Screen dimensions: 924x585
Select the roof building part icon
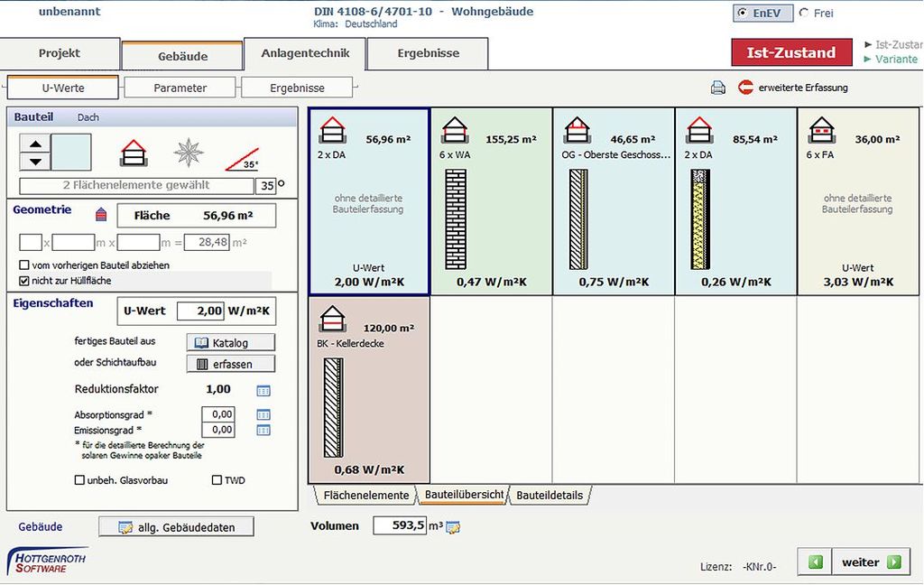tap(134, 152)
